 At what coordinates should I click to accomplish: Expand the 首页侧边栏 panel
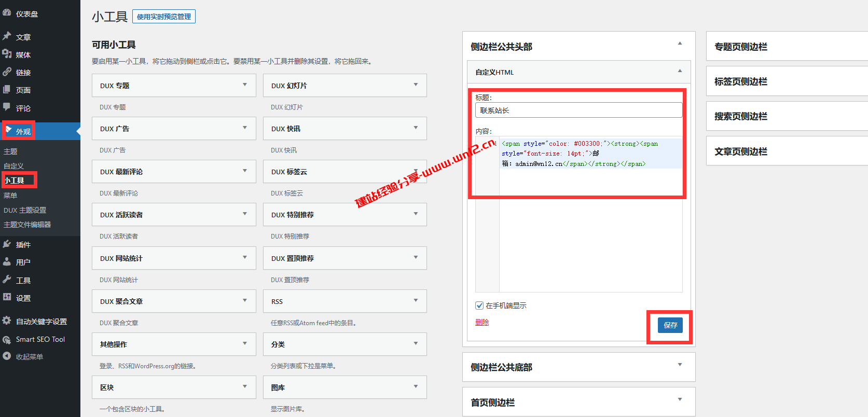coord(578,402)
